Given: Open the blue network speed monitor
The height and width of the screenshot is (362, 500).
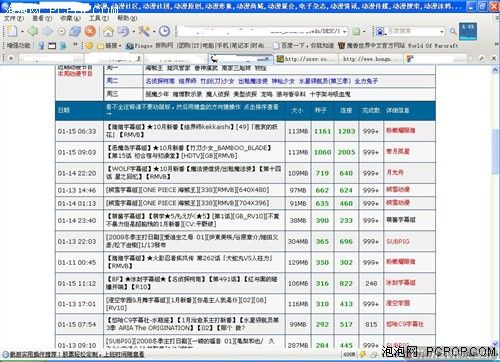Looking at the screenshot, I should (468, 31).
